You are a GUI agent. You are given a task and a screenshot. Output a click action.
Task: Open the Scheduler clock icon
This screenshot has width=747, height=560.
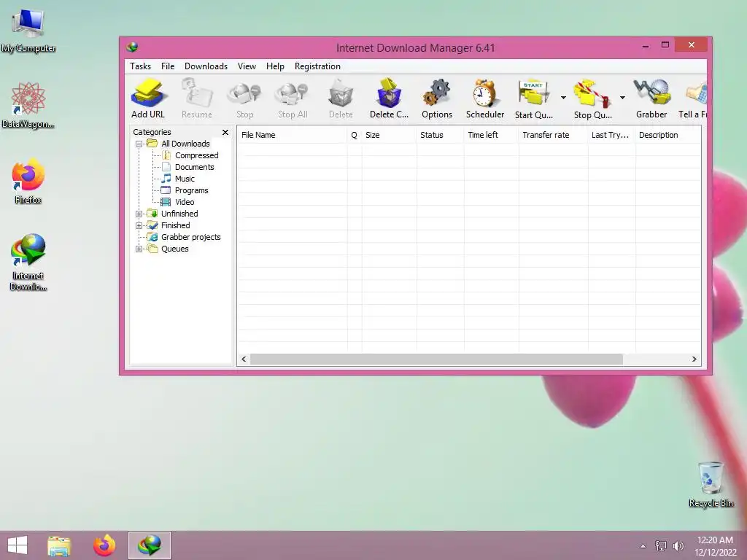(485, 99)
